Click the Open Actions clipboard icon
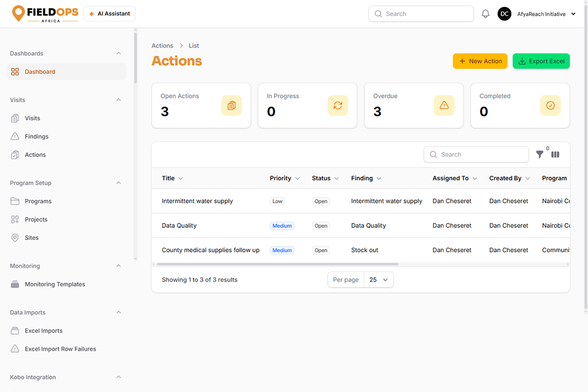Screen dimensions: 588x392 [x=232, y=105]
